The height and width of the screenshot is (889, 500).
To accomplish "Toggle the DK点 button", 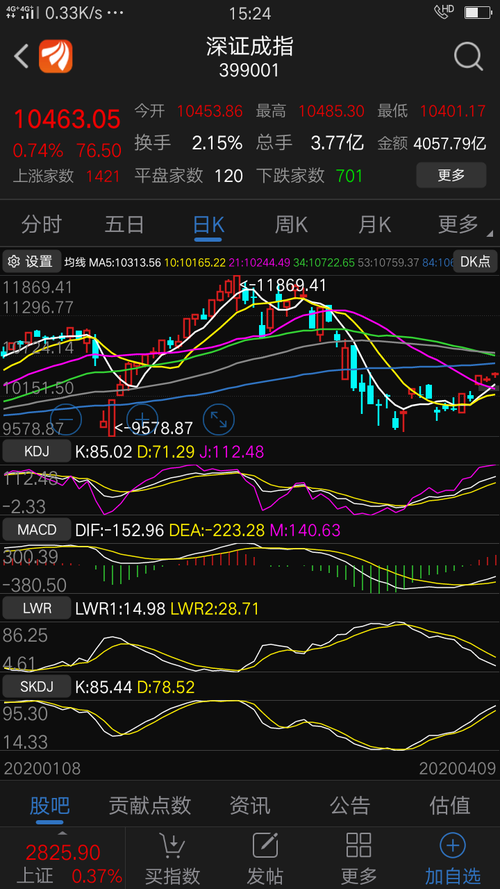I will coord(475,261).
